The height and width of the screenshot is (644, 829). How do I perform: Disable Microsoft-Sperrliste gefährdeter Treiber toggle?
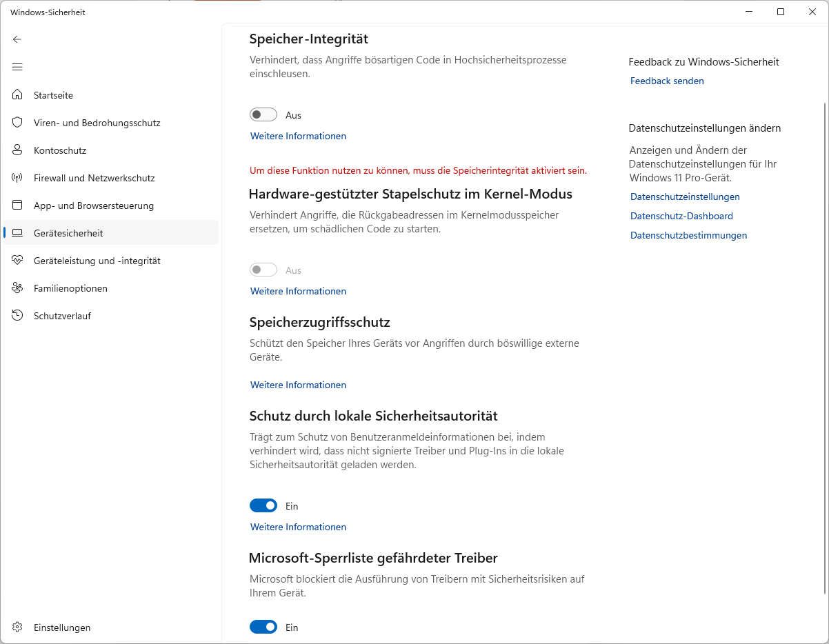[x=263, y=627]
